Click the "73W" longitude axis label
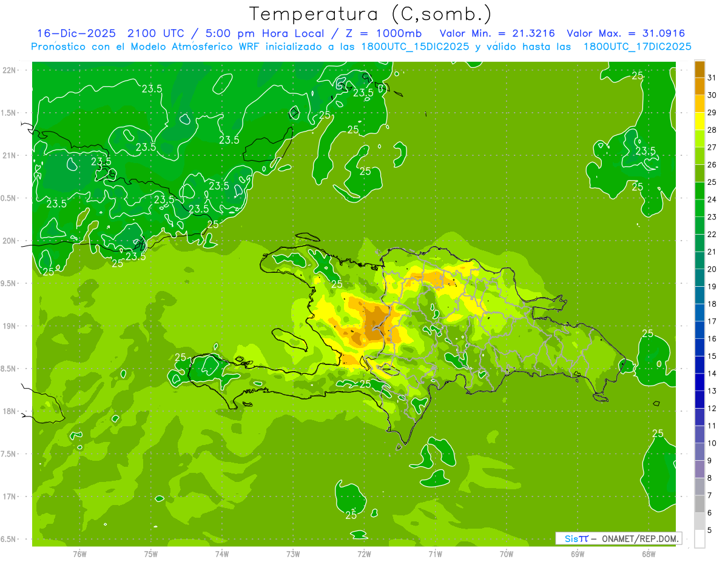The height and width of the screenshot is (562, 728). point(293,554)
